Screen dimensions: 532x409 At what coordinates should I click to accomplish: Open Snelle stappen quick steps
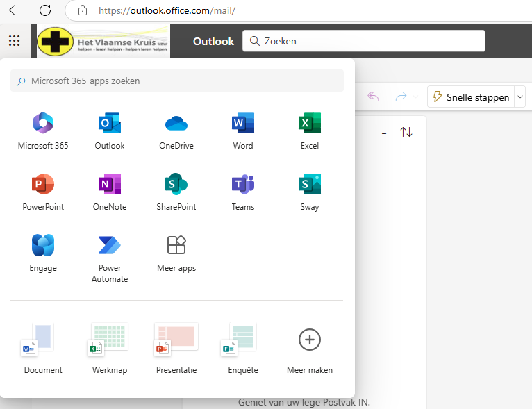coord(471,97)
